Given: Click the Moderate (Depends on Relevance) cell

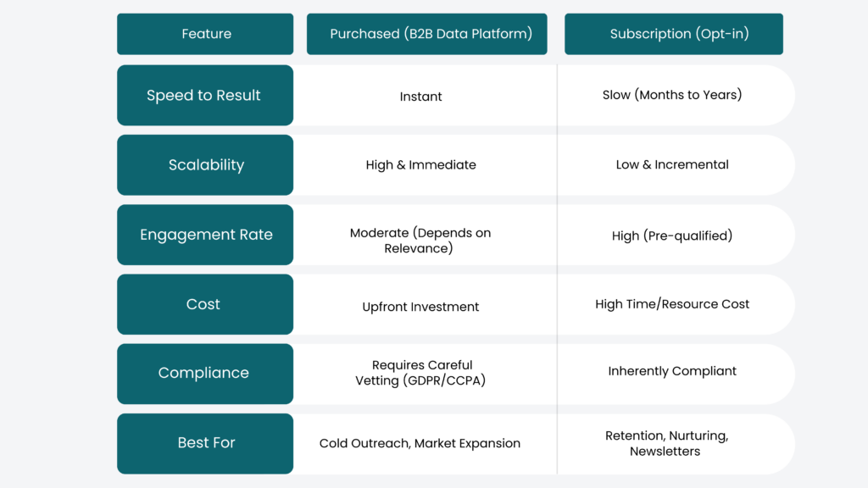Looking at the screenshot, I should coord(421,241).
